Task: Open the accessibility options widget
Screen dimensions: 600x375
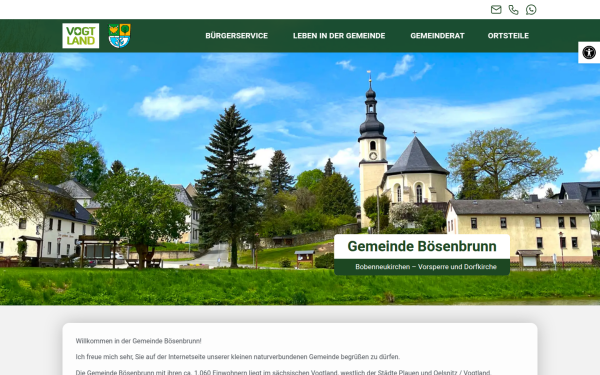Action: click(x=589, y=52)
